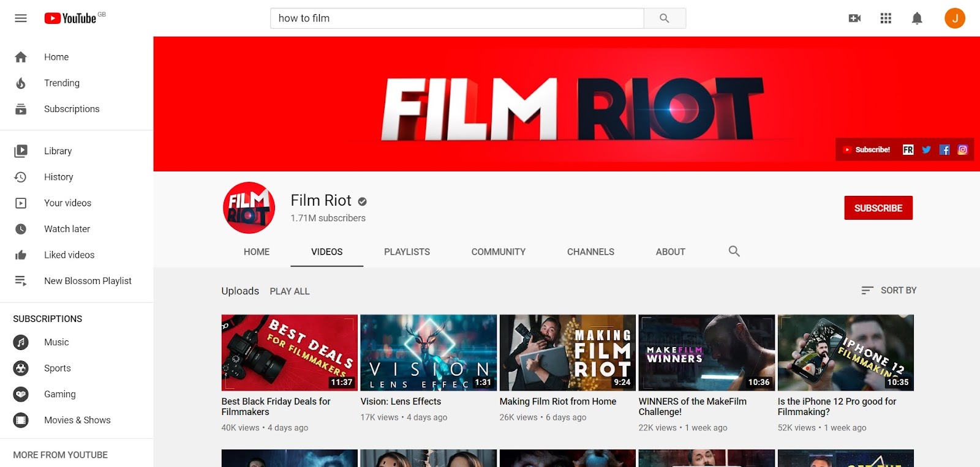Click the 'SUBSCRIPTIONS' sidebar heading

point(47,319)
